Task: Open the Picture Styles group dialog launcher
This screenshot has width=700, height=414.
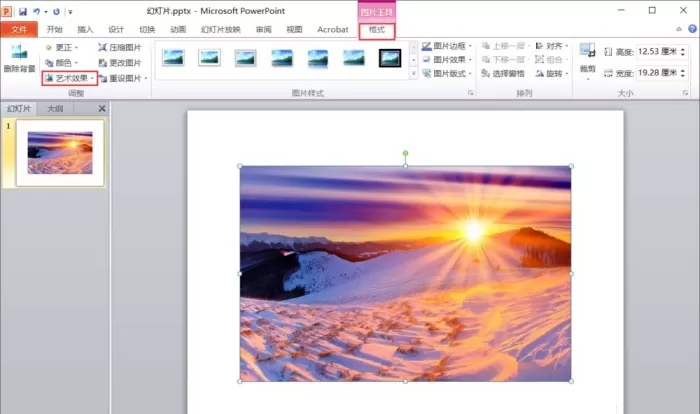Action: tap(470, 93)
